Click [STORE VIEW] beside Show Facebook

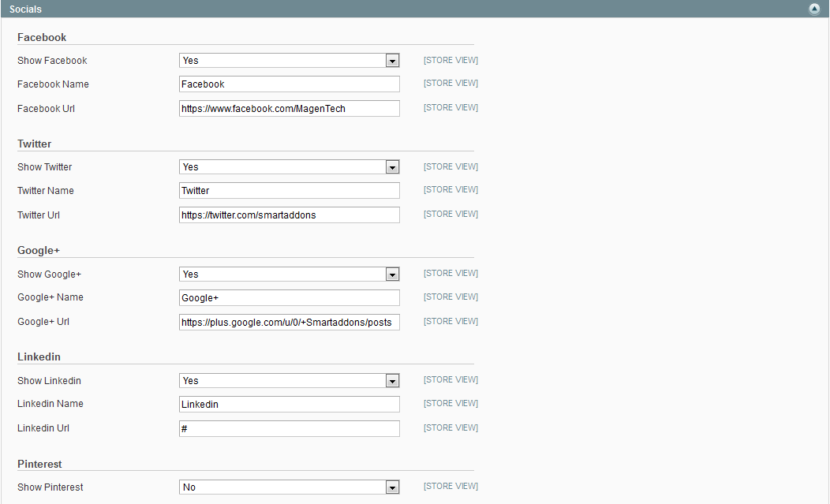pyautogui.click(x=451, y=61)
